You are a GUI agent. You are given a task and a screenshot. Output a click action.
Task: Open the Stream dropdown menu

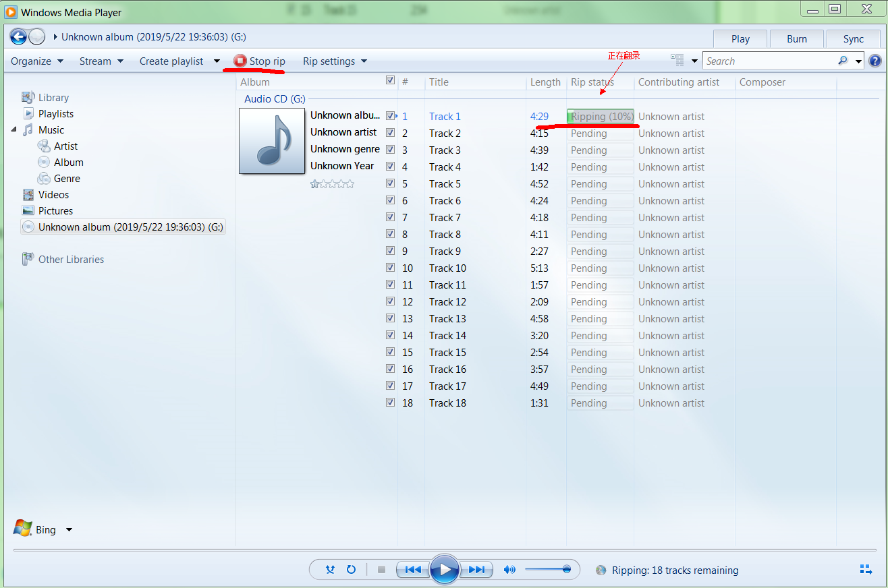(x=101, y=61)
